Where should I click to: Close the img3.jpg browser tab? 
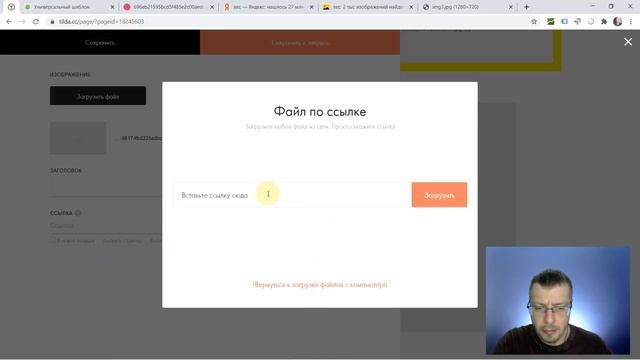[510, 7]
